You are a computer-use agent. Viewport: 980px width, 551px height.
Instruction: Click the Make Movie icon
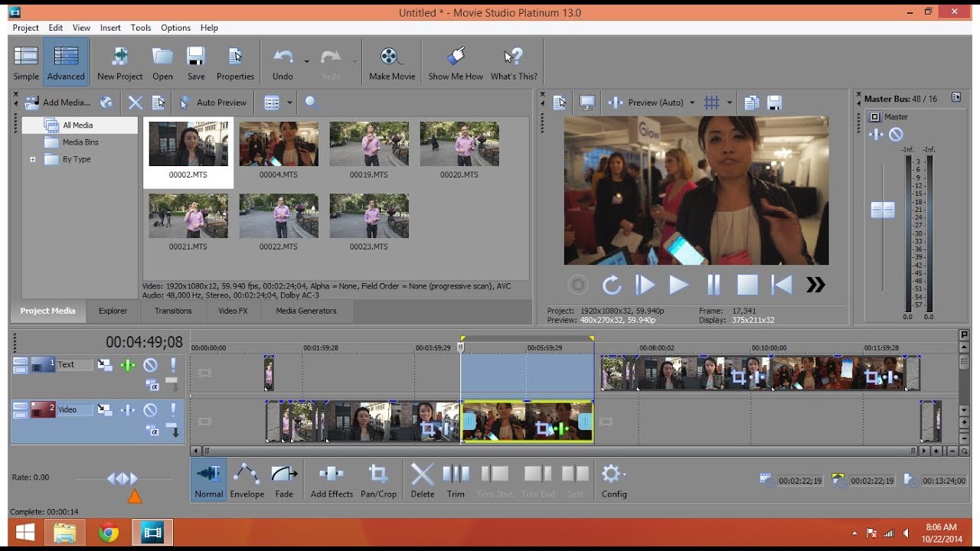391,63
